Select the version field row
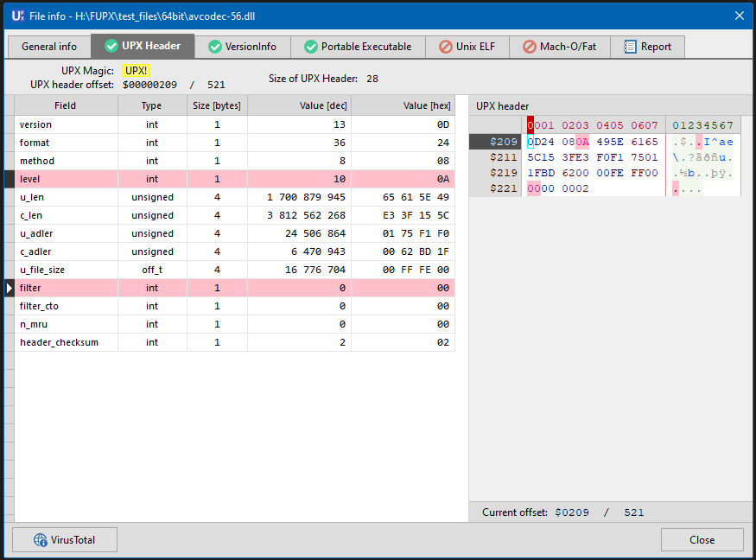 [x=234, y=124]
